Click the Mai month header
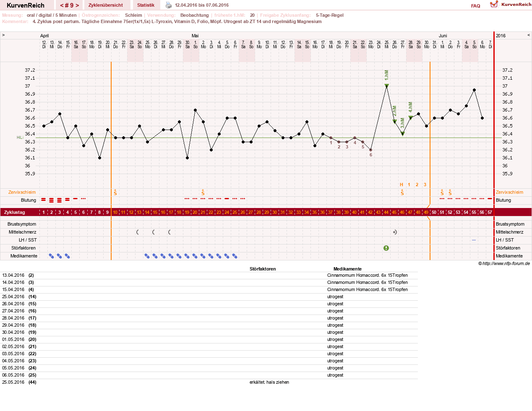532x411 pixels. pos(195,36)
